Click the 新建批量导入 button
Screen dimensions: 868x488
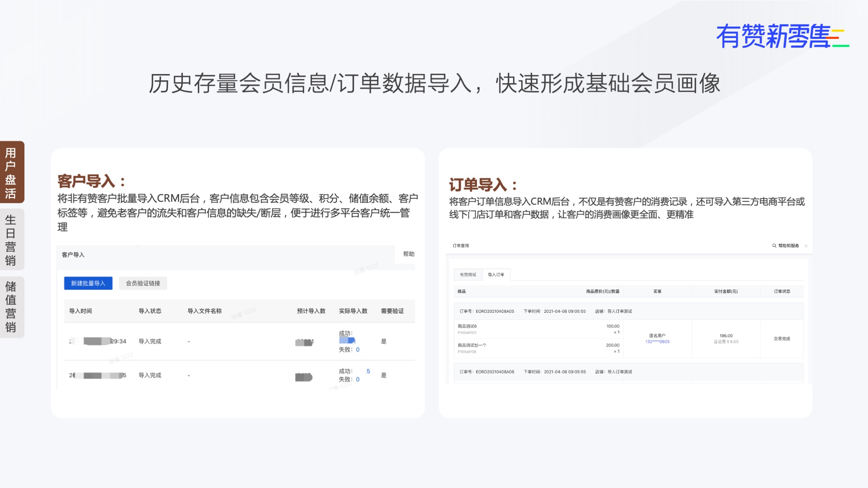click(88, 283)
